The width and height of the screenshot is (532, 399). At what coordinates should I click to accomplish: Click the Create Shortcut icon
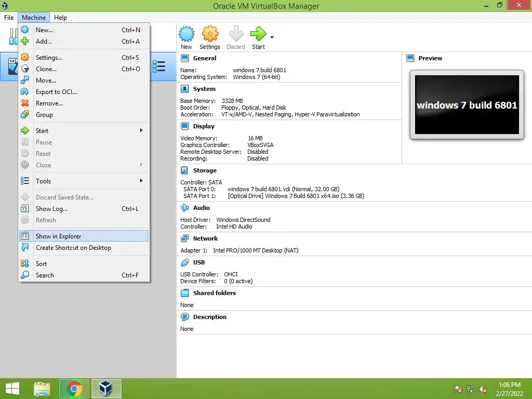click(x=25, y=248)
